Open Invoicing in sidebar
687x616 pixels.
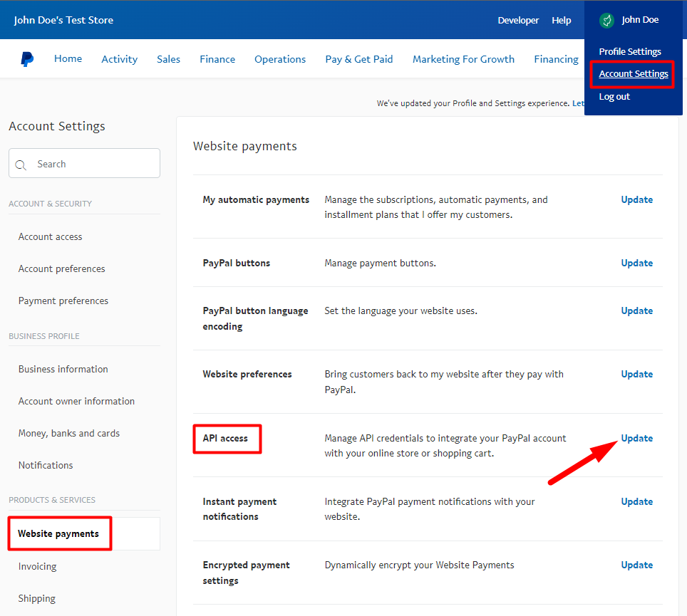click(x=37, y=567)
